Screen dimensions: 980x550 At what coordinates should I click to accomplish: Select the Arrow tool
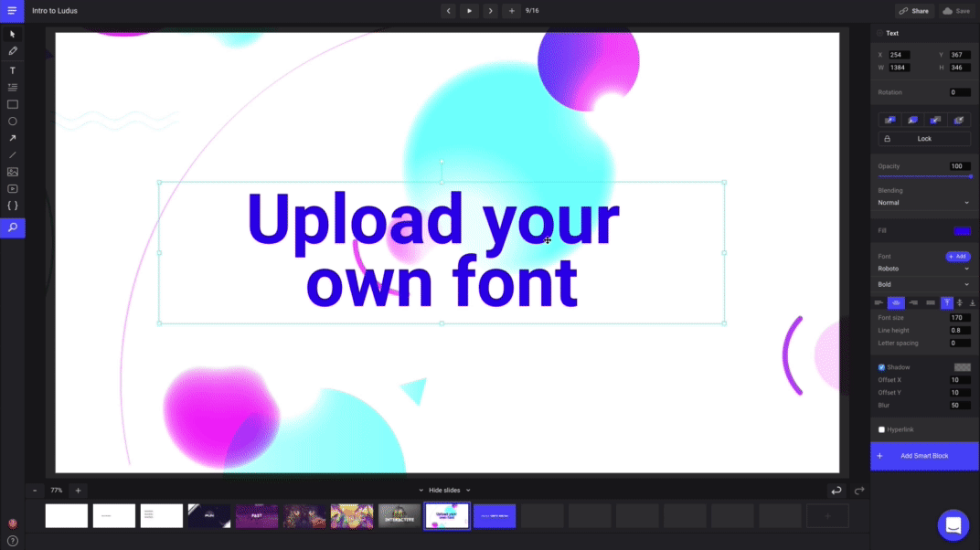coord(13,138)
